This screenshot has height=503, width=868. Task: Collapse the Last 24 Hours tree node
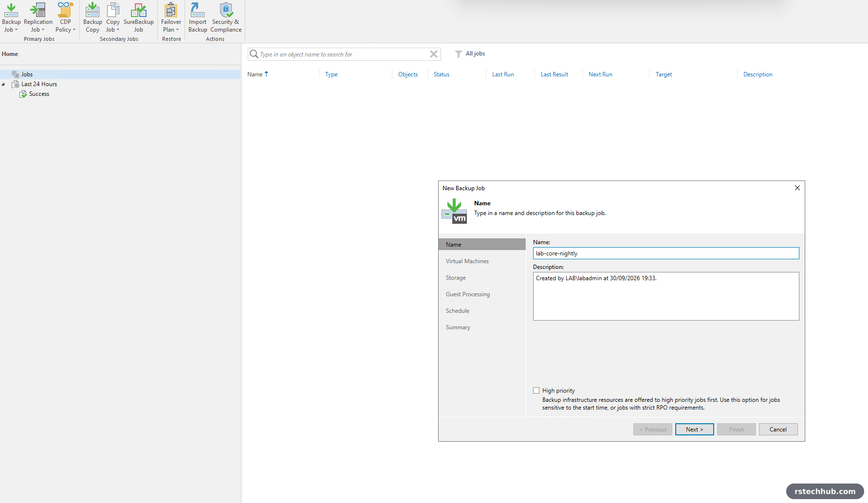pyautogui.click(x=3, y=84)
